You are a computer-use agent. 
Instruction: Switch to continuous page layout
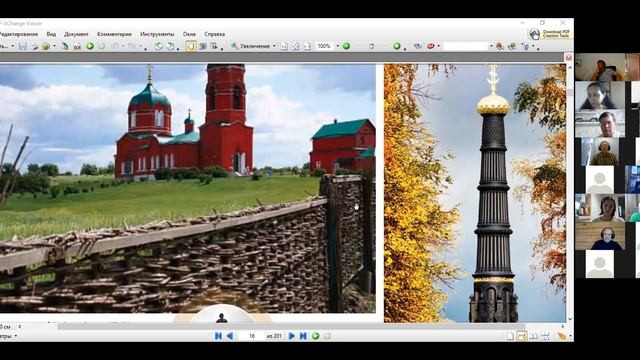click(x=522, y=336)
